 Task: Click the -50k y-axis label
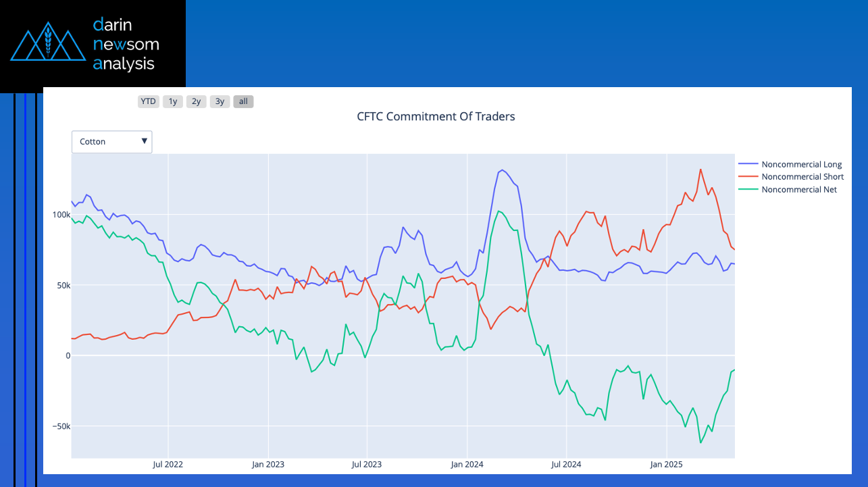(x=60, y=426)
